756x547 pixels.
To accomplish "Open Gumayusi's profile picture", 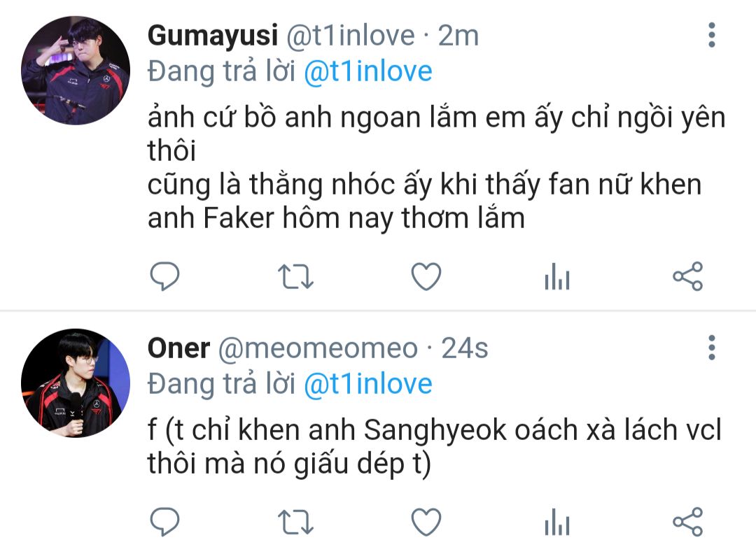I will pos(75,71).
